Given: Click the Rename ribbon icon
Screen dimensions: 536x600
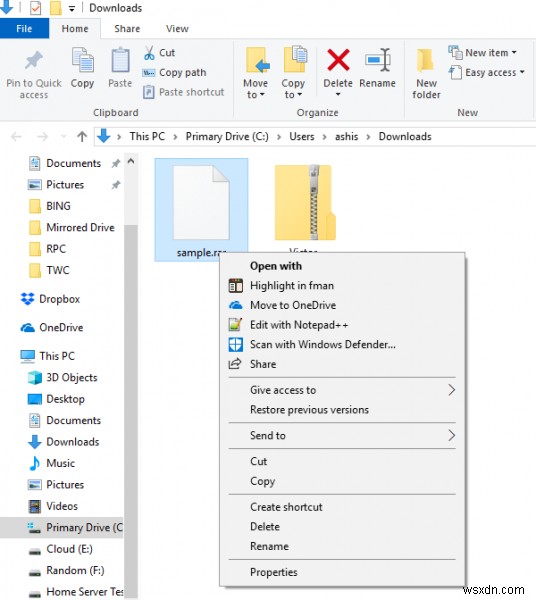Looking at the screenshot, I should coord(378,60).
